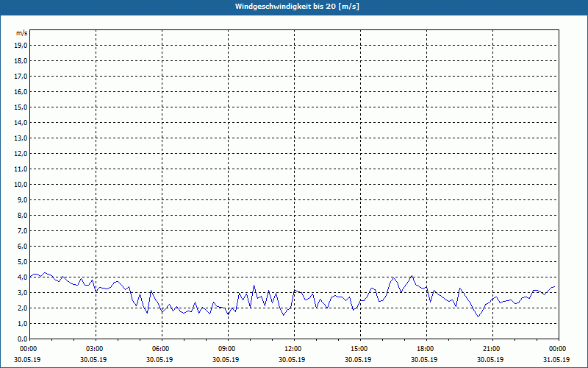
Task: Pick the "18:00" time label
Action: point(426,349)
